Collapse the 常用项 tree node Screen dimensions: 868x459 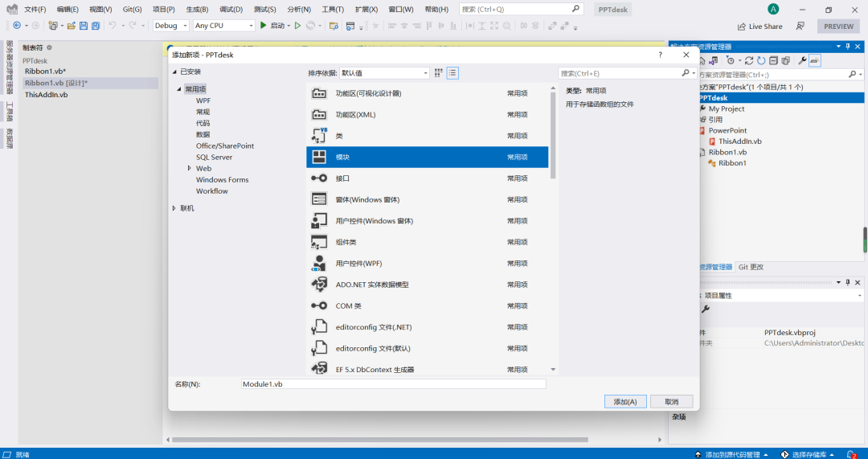click(x=179, y=89)
